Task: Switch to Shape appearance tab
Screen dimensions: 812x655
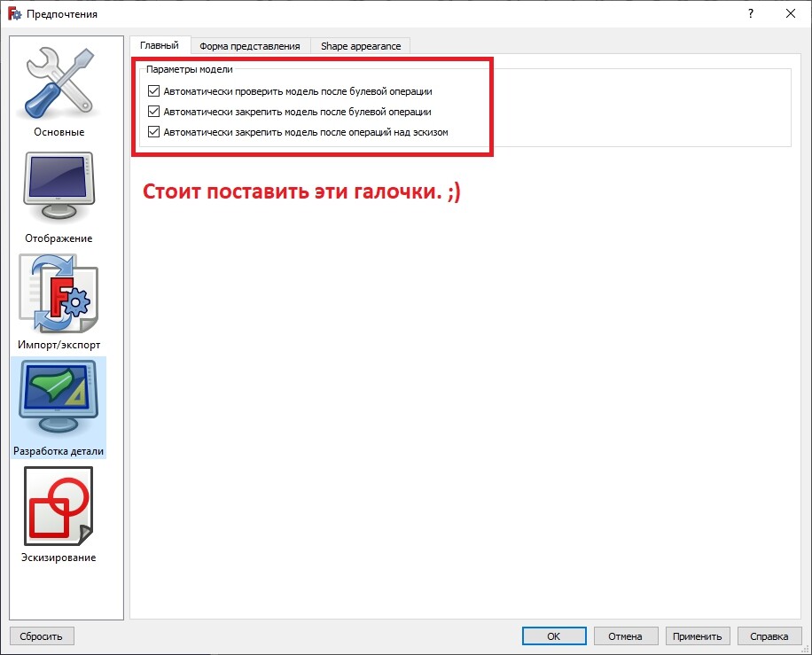Action: (361, 46)
